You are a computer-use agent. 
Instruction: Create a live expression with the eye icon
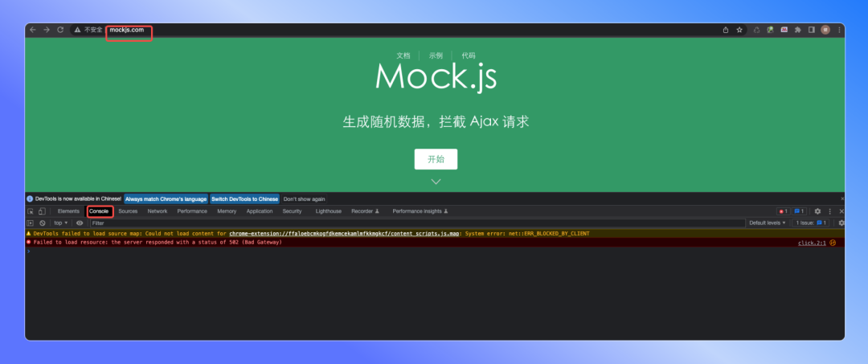point(80,223)
